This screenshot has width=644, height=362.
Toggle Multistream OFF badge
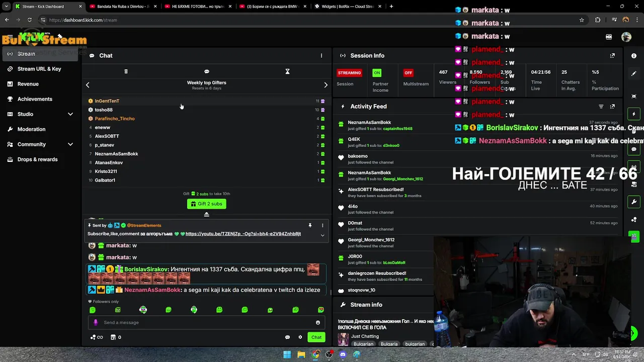[x=408, y=73]
